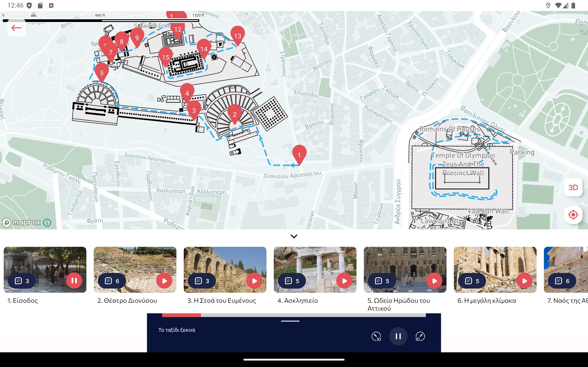Seek on the audio progress bar

(294, 315)
